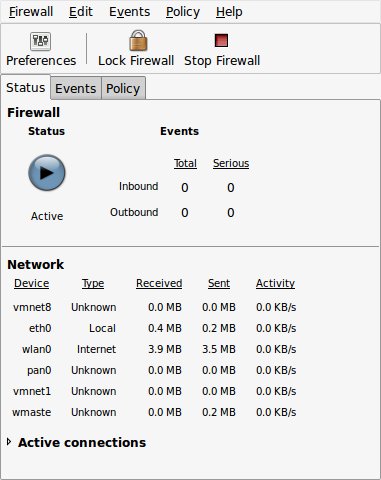The width and height of the screenshot is (381, 480).
Task: Expand the Active connections section
Action: click(x=9, y=442)
